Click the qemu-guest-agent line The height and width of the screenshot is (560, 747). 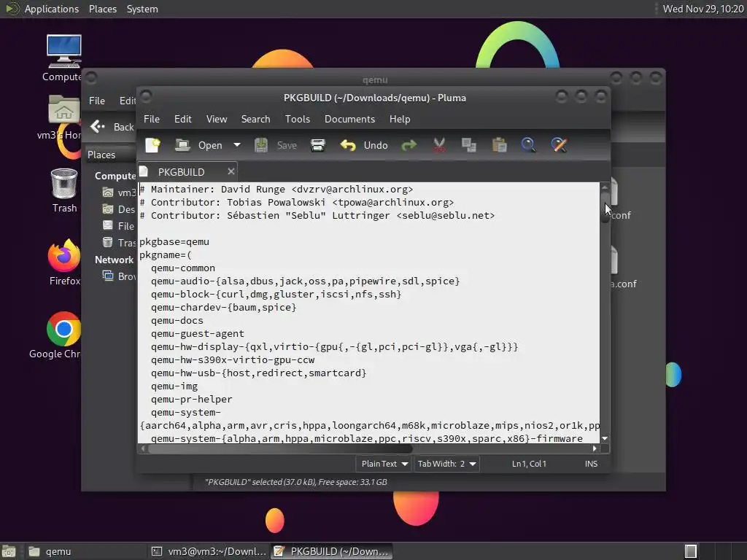[197, 334]
